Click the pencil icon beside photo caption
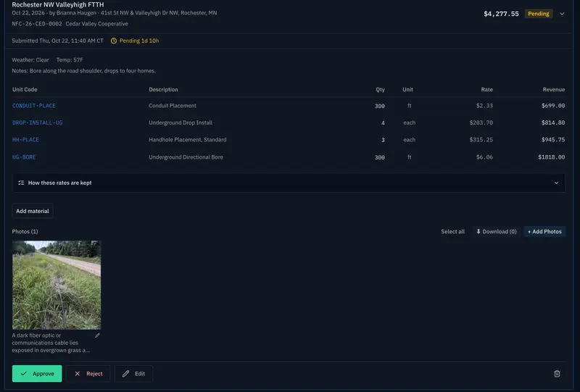The height and width of the screenshot is (392, 580). (97, 335)
